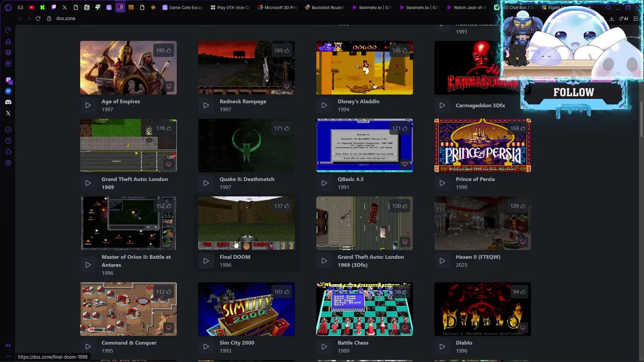
Task: Like Hexen II (129 thumbs up)
Action: tap(518, 206)
